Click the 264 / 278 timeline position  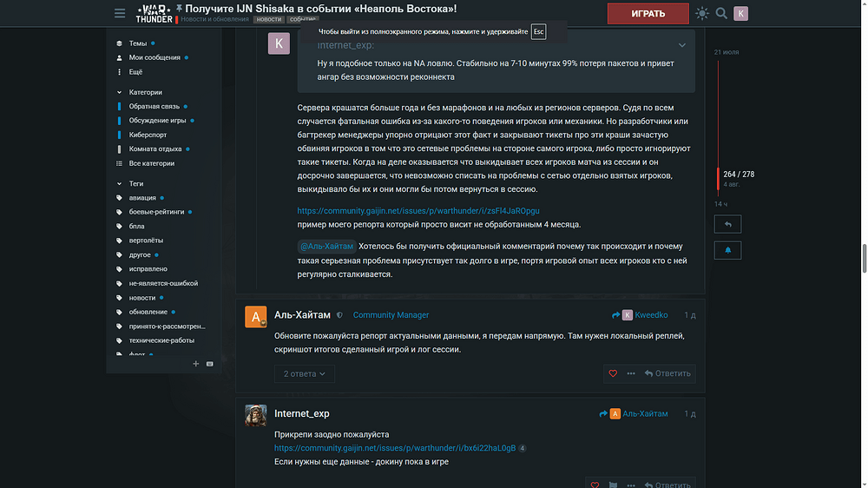point(739,175)
